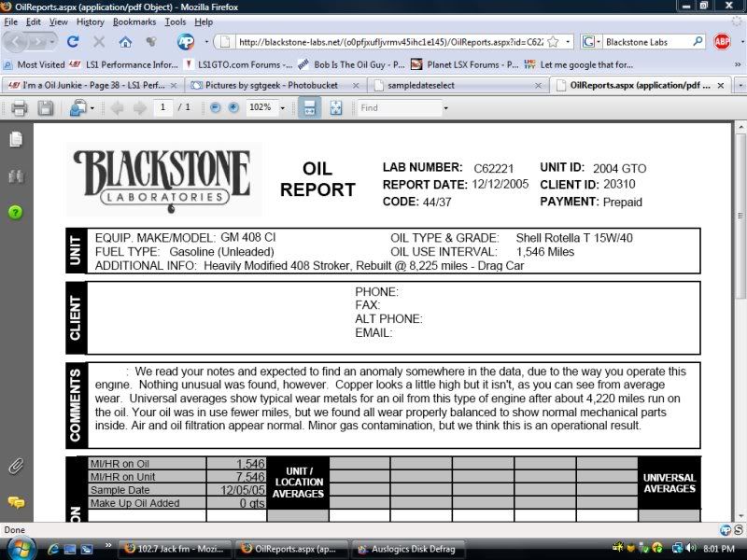Click the Firefox Back navigation button
Viewport: 747px width, 560px height.
click(x=15, y=42)
